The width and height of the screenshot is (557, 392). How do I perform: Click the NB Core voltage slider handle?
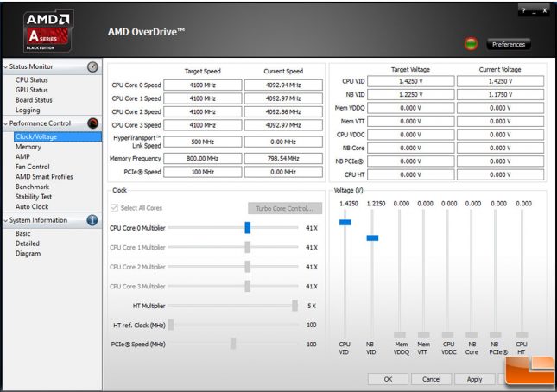pos(472,334)
